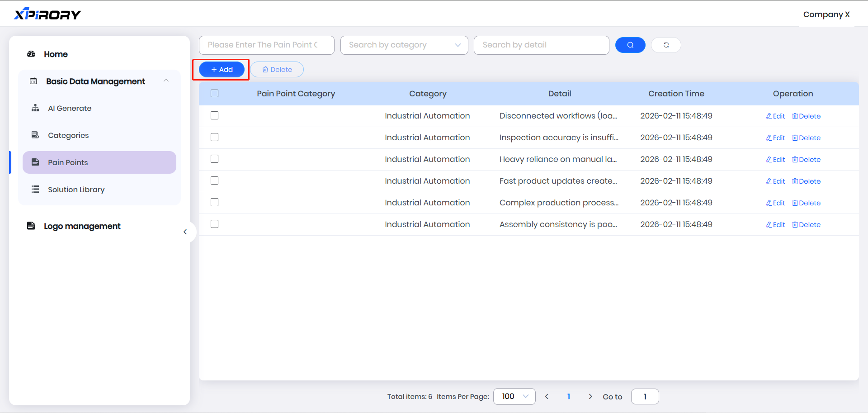
Task: Toggle the select-all checkbox in table header
Action: tap(214, 94)
